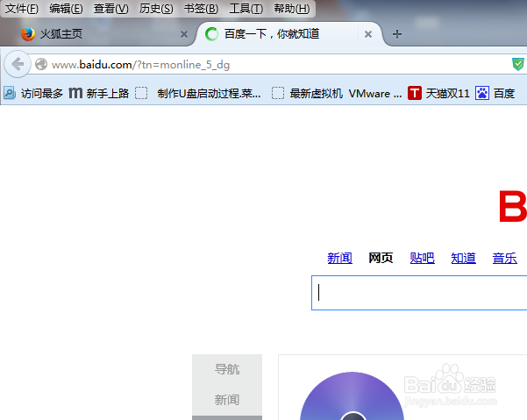The image size is (527, 420).
Task: Close the 百度一下，你就知道 tab
Action: coord(368,34)
